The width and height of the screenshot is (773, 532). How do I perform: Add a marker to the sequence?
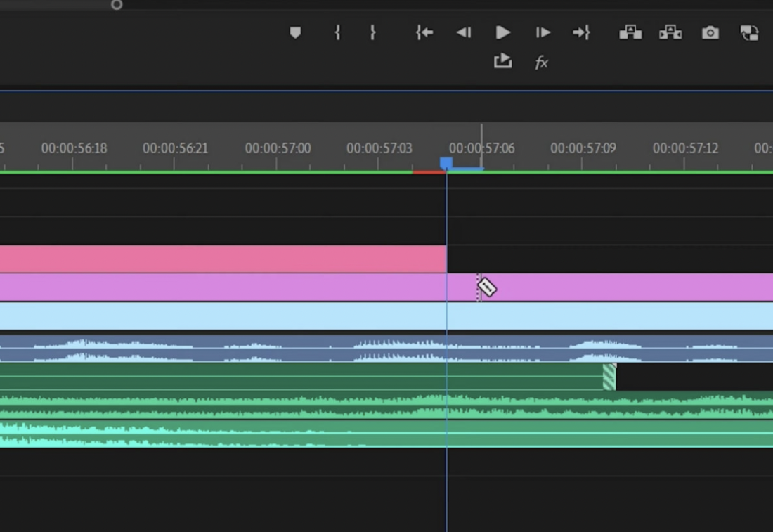pyautogui.click(x=295, y=32)
